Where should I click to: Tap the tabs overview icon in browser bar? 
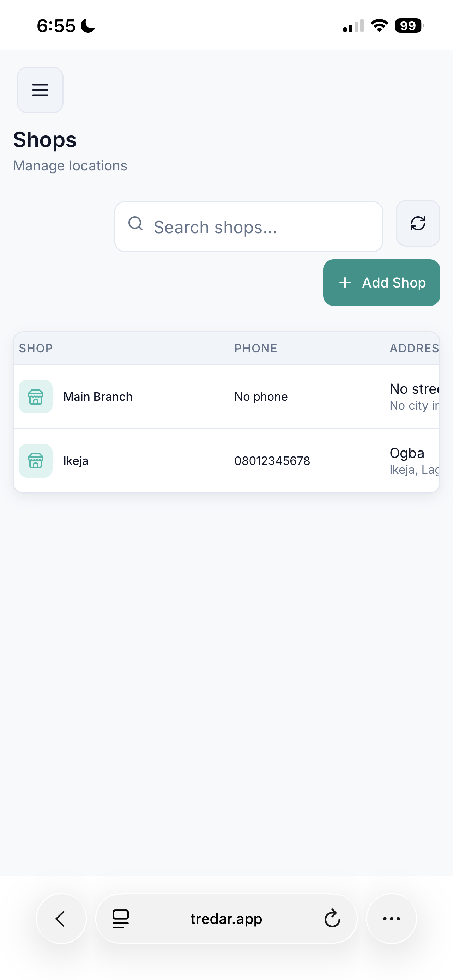120,918
